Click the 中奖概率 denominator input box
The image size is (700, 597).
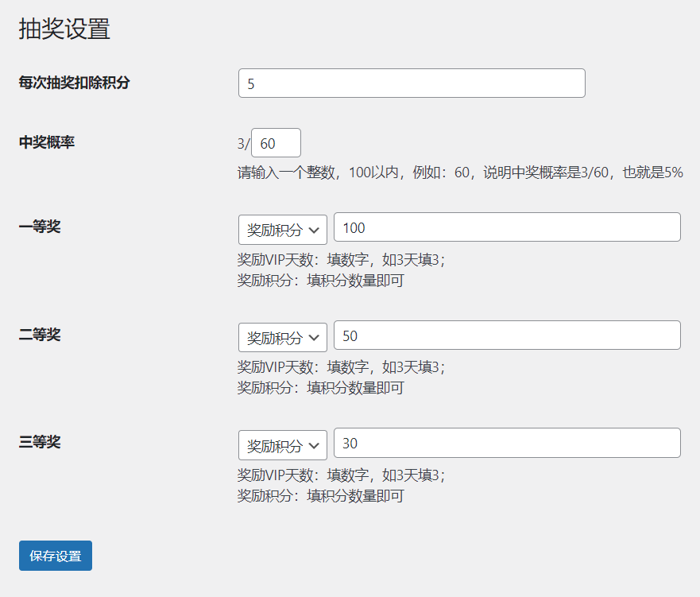276,143
